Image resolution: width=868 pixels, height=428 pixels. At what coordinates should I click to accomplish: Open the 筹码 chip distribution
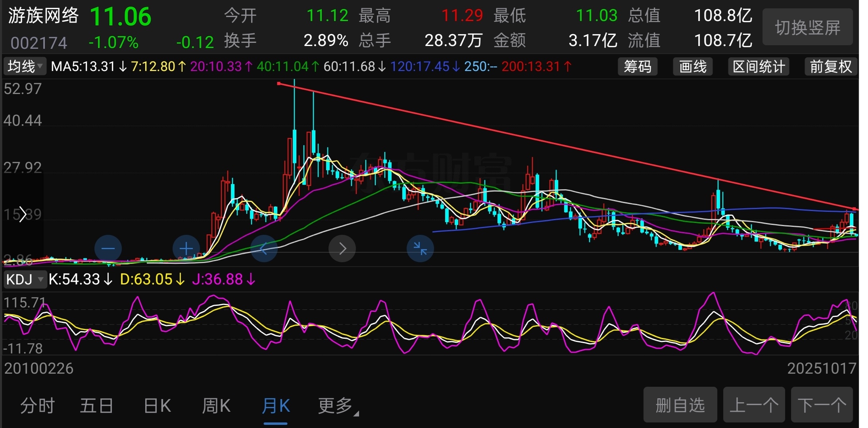click(638, 66)
